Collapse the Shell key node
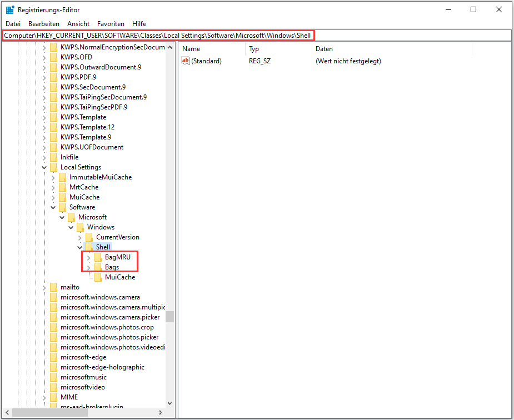Viewport: 514px width, 420px height. 79,247
